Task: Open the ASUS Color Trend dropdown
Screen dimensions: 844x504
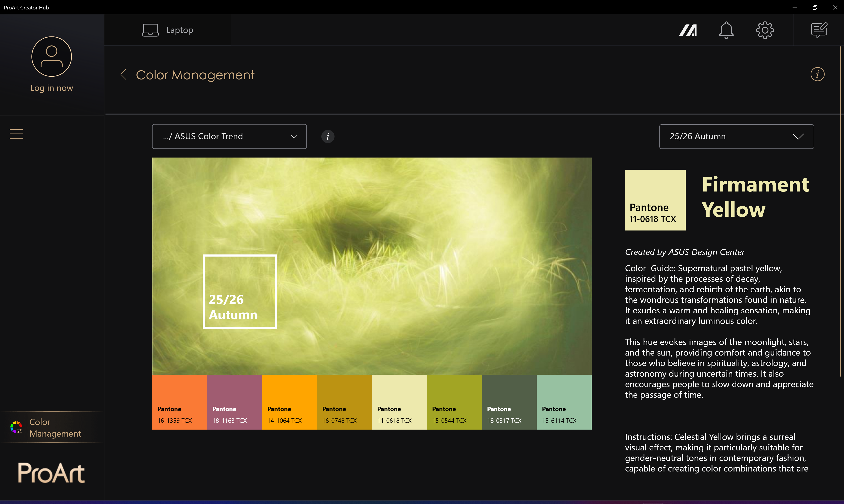Action: [229, 137]
